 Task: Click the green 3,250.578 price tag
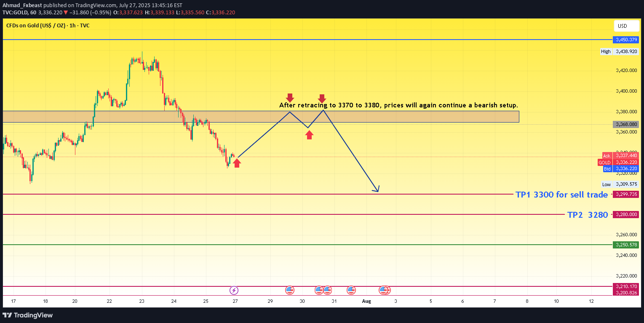[x=627, y=245]
